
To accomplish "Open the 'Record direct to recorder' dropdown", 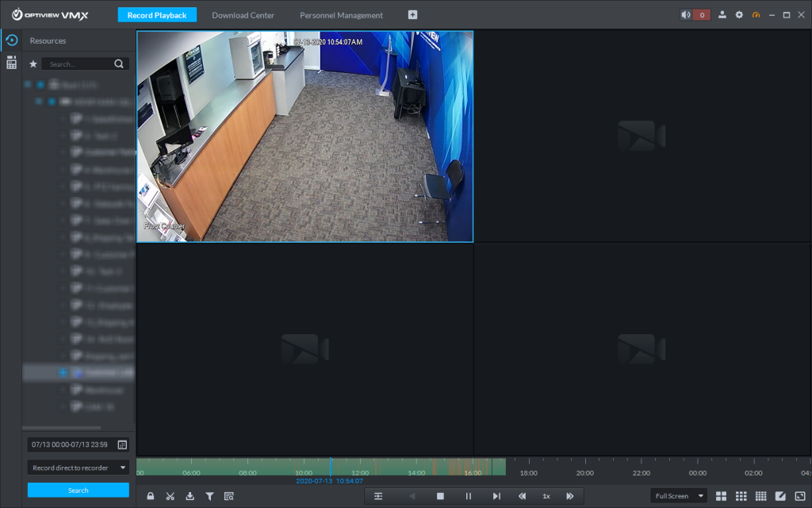I will point(78,468).
